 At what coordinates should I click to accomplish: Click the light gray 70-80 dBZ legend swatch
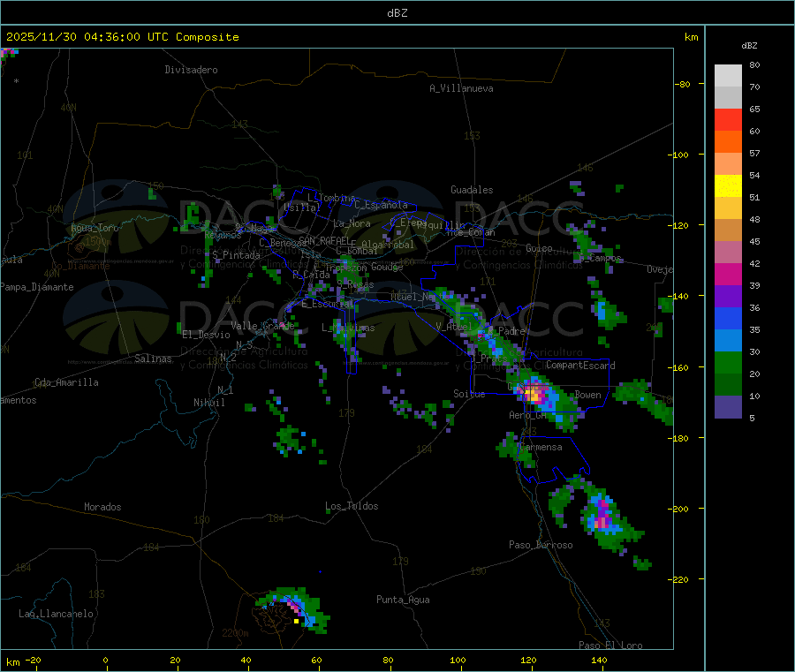(x=728, y=76)
